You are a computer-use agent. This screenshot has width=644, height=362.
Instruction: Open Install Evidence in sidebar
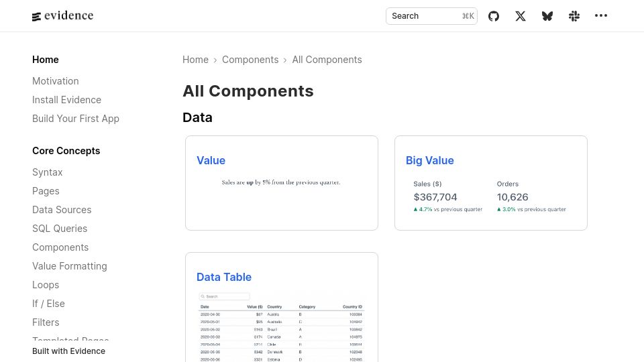pos(66,100)
